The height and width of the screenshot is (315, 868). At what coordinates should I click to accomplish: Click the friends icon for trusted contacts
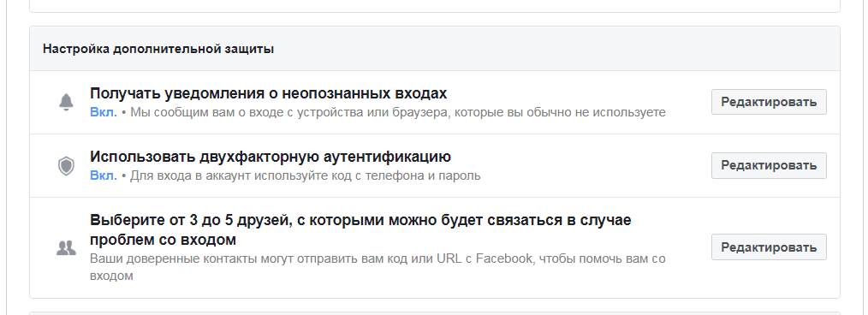tap(66, 247)
